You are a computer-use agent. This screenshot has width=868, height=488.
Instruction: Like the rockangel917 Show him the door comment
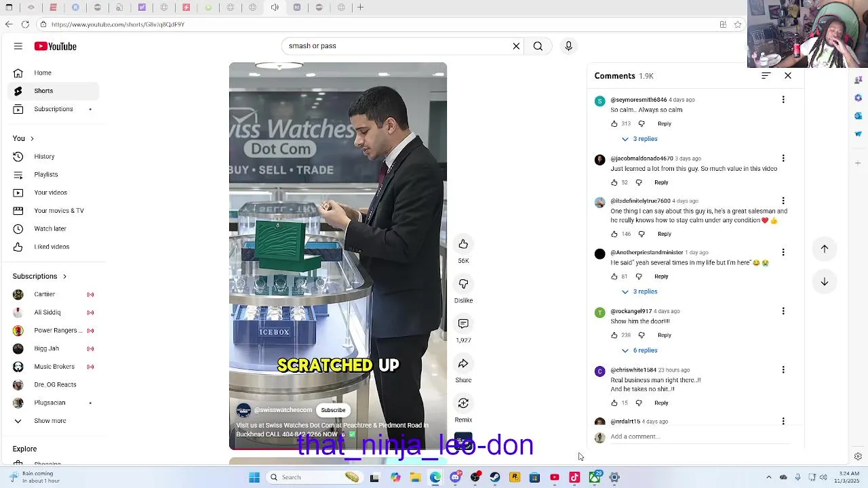point(614,335)
